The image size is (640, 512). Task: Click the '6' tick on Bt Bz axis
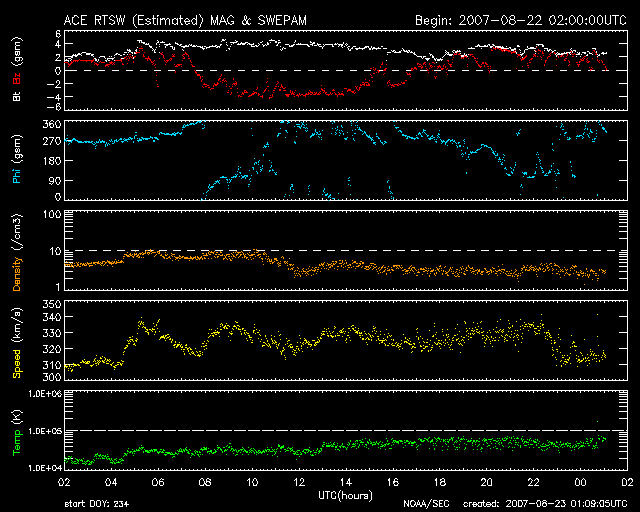click(x=58, y=34)
